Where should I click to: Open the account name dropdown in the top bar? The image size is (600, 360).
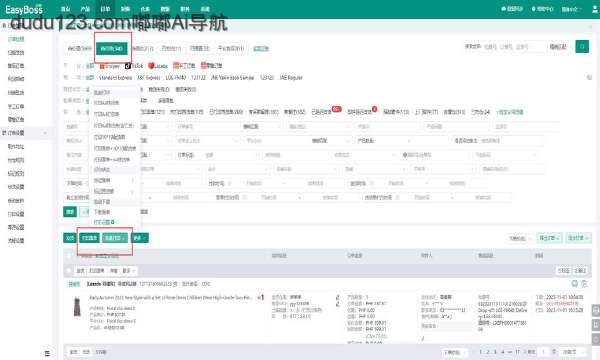coord(571,9)
